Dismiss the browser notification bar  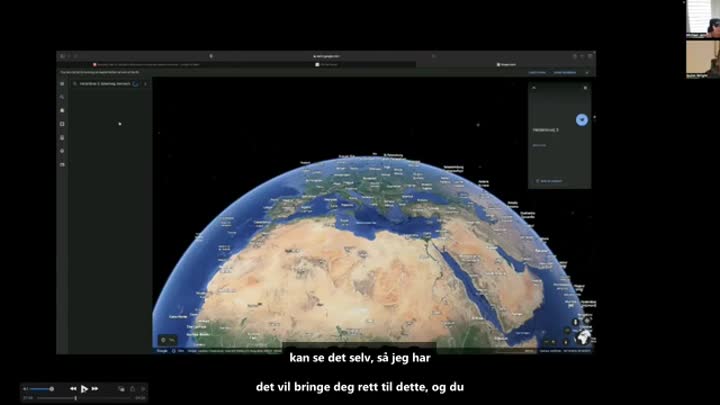point(587,73)
